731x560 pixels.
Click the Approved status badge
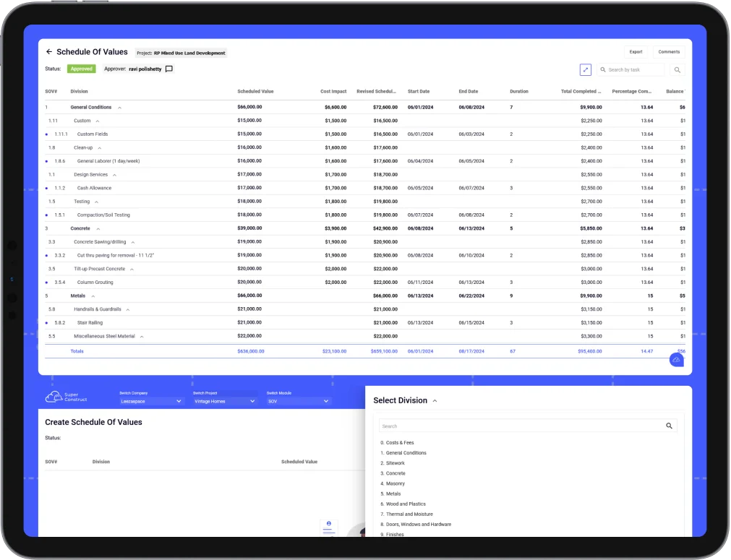tap(82, 69)
